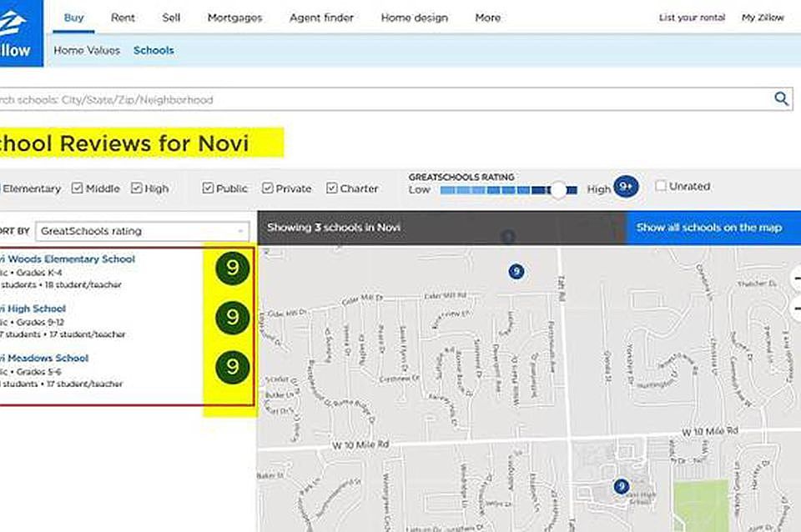The width and height of the screenshot is (801, 532).
Task: Expand the More menu
Action: 487,18
